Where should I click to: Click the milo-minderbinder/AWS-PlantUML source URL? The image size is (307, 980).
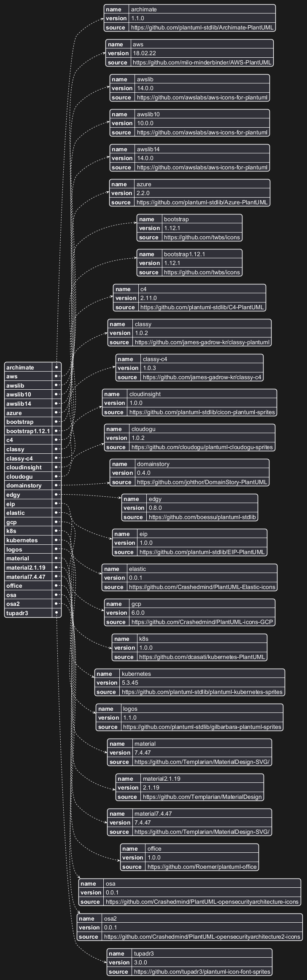[x=202, y=62]
